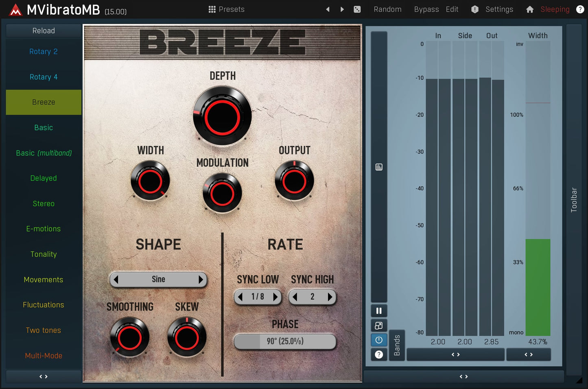Go to the next preset arrow
Viewport: 588px width, 389px height.
tap(342, 9)
